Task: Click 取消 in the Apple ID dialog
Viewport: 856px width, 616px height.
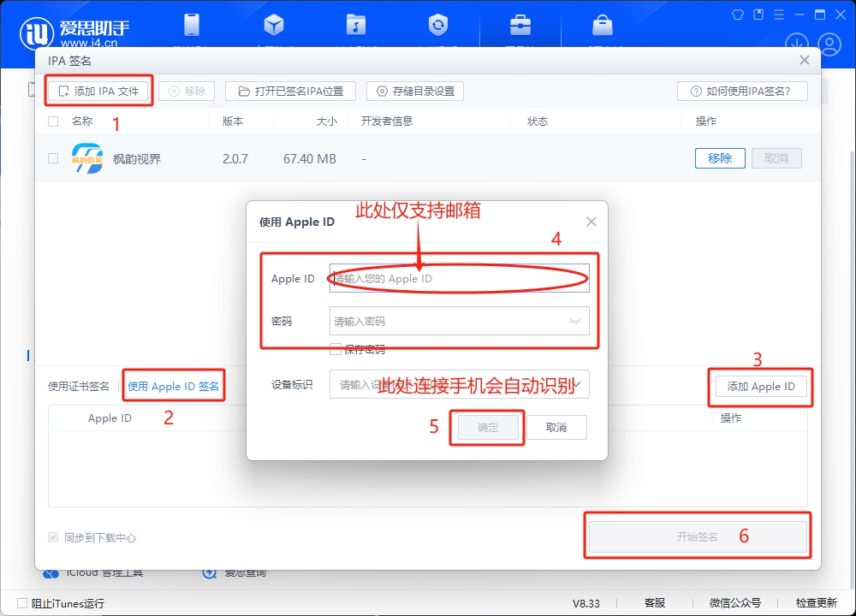Action: click(x=556, y=428)
